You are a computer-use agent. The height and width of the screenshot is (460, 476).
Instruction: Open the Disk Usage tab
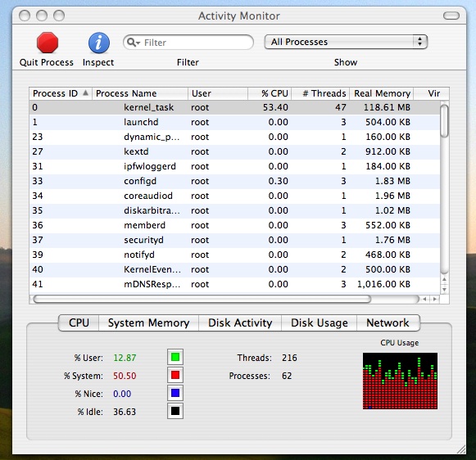point(320,322)
